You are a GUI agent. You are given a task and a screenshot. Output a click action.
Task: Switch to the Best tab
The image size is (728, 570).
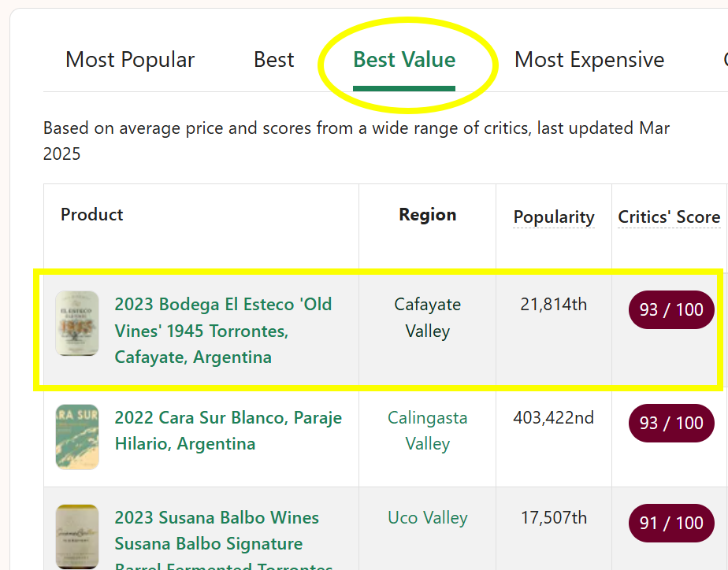pyautogui.click(x=274, y=60)
